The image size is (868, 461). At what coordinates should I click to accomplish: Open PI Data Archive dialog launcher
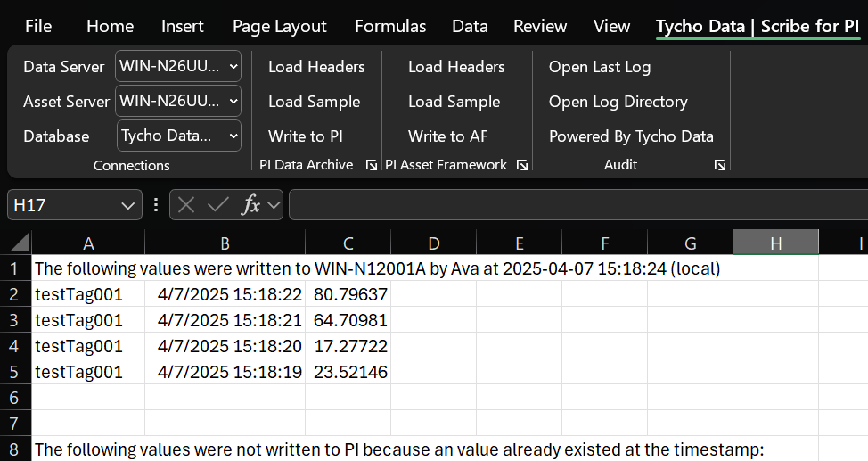click(x=372, y=165)
